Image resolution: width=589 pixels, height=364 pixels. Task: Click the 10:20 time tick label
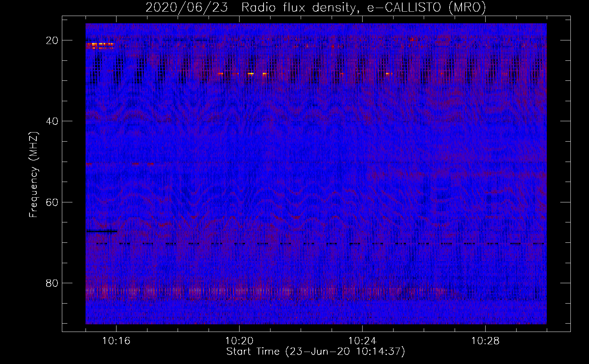pyautogui.click(x=240, y=341)
